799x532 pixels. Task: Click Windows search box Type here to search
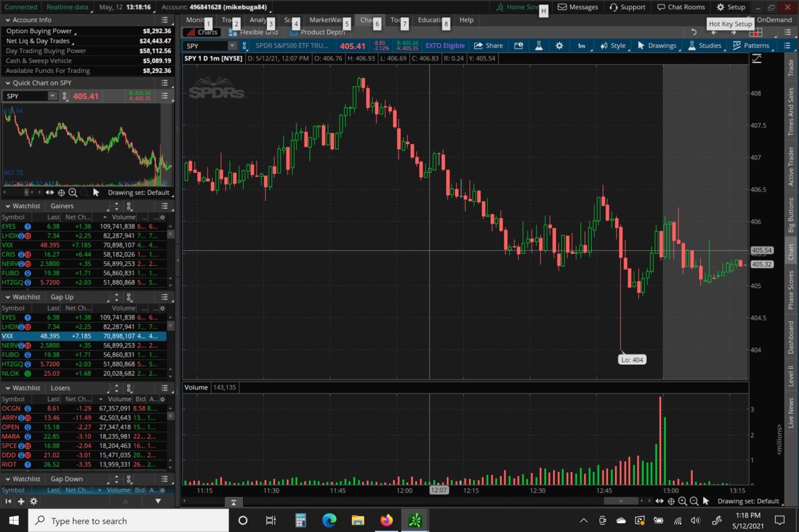(x=129, y=521)
